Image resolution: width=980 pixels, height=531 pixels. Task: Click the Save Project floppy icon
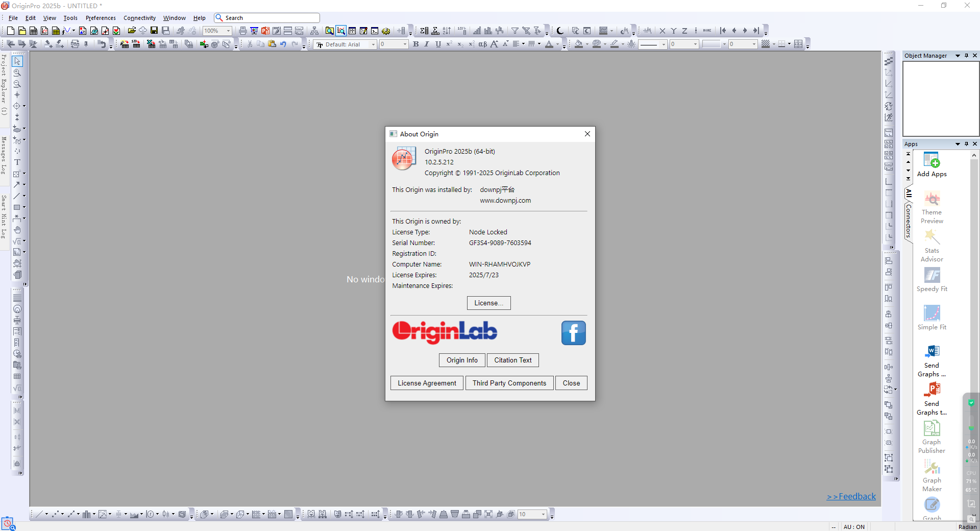[x=154, y=31]
